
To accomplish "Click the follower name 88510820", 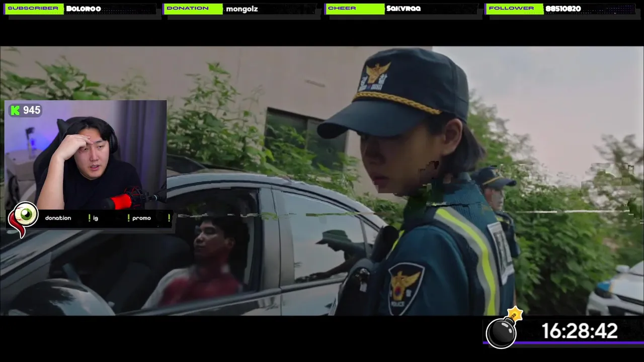I will (563, 9).
